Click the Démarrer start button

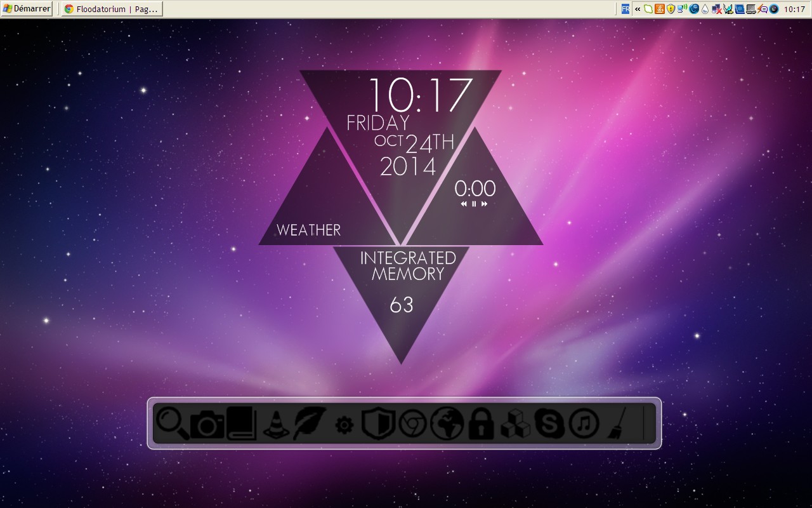[27, 9]
